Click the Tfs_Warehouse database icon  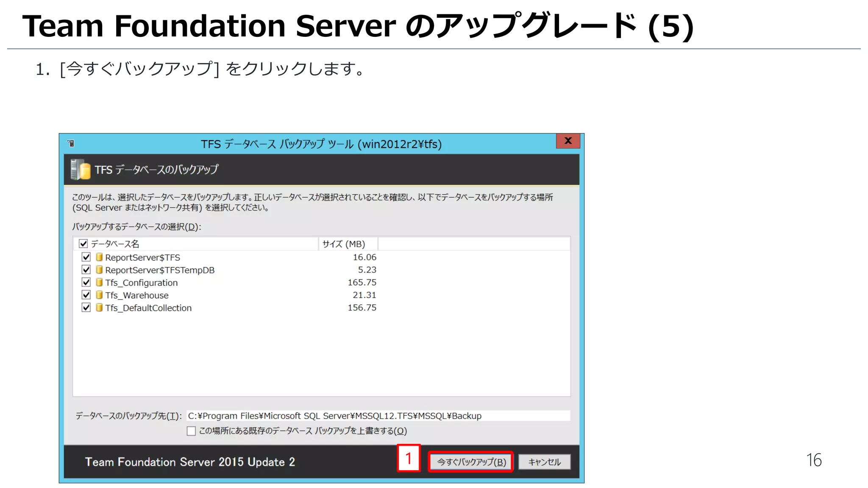(99, 295)
